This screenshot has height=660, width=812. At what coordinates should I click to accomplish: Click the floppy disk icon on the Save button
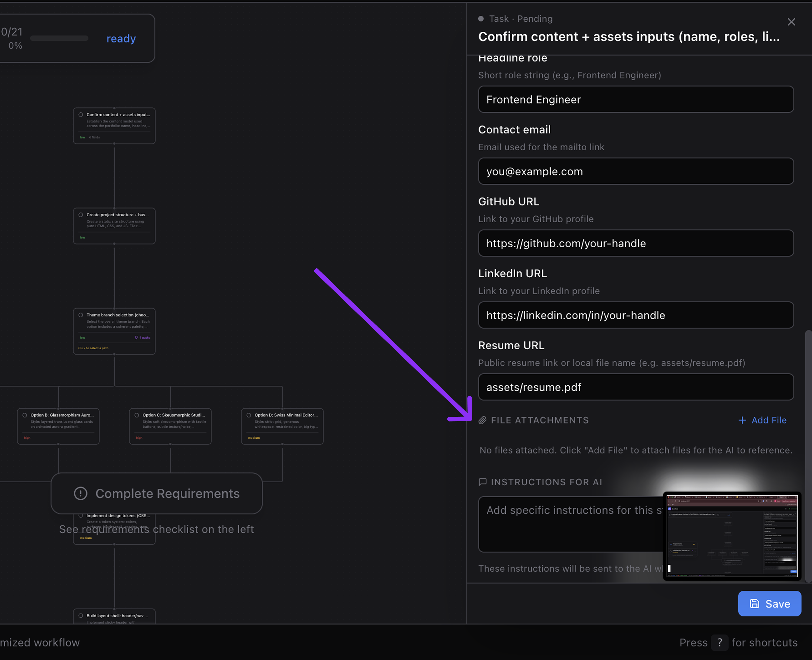point(754,603)
